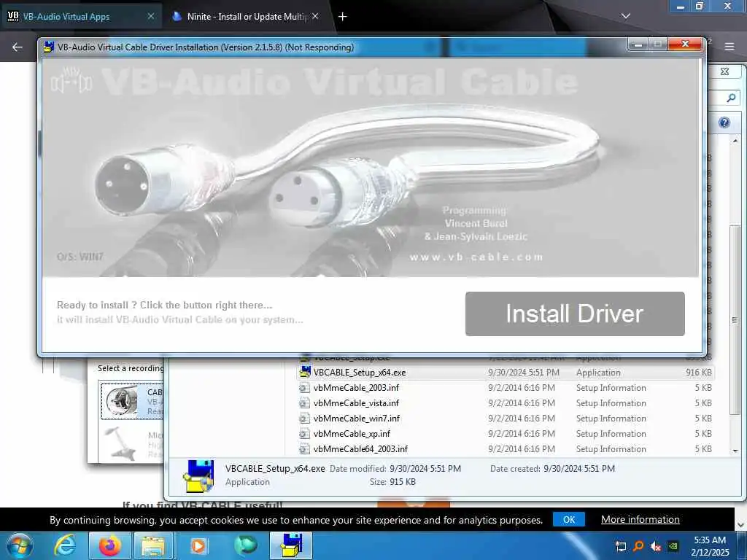This screenshot has width=747, height=560.
Task: Expand the browser tab list chevron
Action: click(625, 16)
